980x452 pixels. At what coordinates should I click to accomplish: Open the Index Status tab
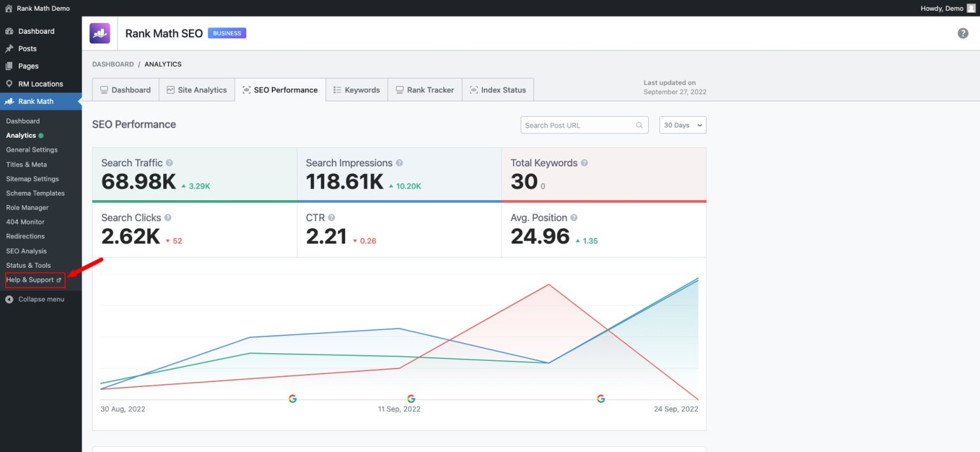pyautogui.click(x=498, y=90)
